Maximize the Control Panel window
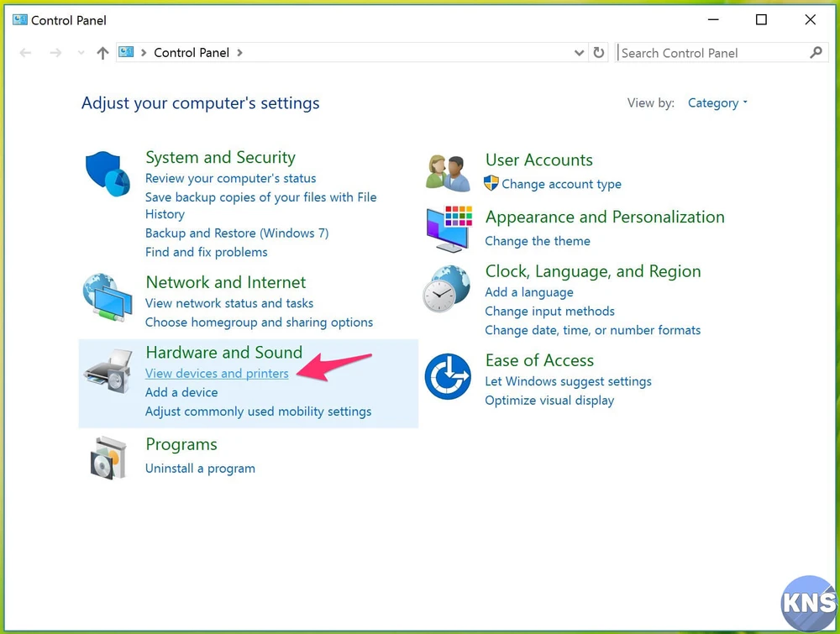The width and height of the screenshot is (840, 634). tap(761, 20)
